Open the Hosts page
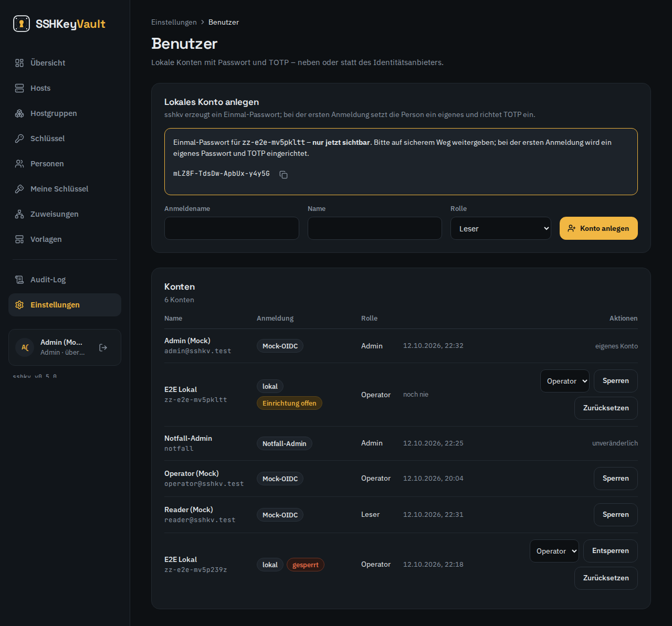672x626 pixels. point(65,88)
